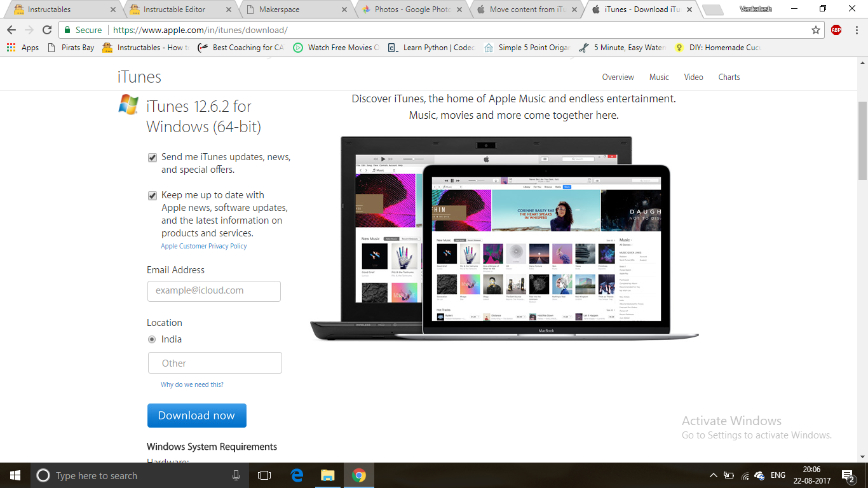Screen dimensions: 868x488
Task: Open the Learn Python Codecademy bookmark
Action: coord(431,48)
